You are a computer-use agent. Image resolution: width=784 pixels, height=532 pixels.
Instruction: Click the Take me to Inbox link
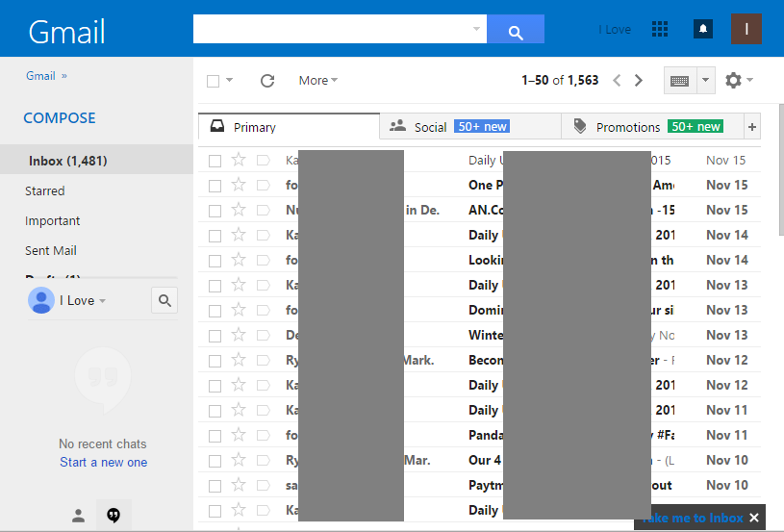pyautogui.click(x=693, y=518)
